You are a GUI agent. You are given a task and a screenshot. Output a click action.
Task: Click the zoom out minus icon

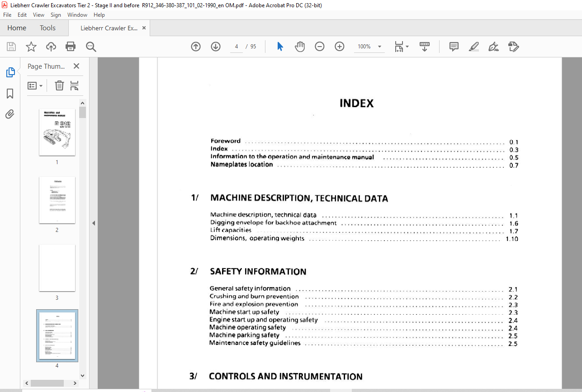pos(320,47)
